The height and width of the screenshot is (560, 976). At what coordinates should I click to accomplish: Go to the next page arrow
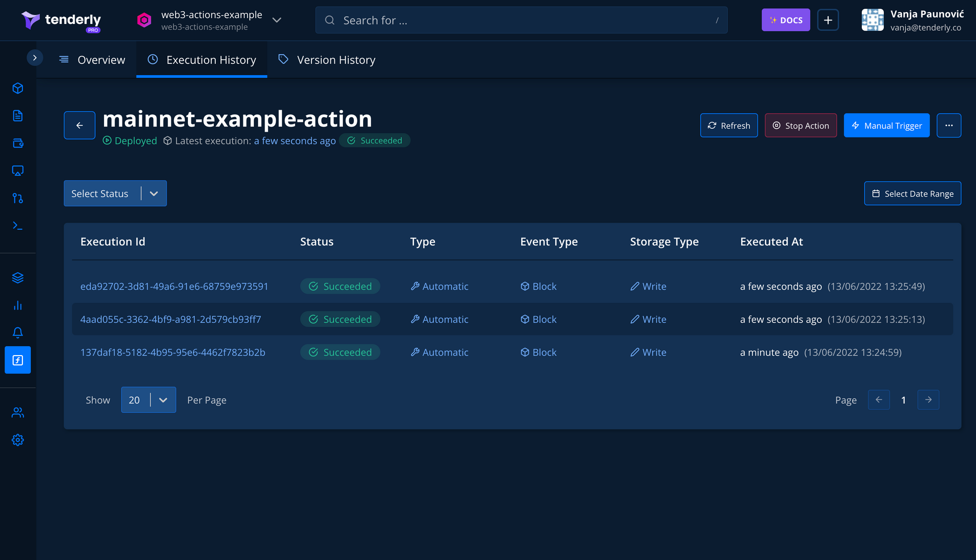click(x=928, y=400)
